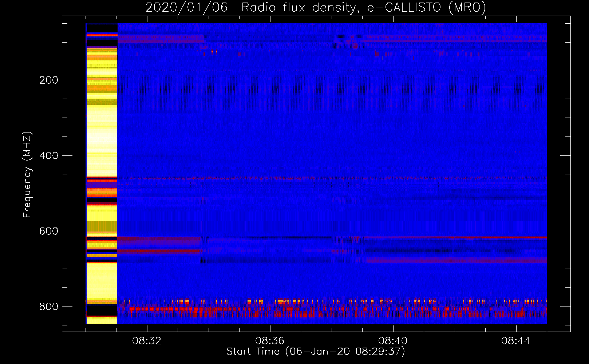The image size is (589, 364).
Task: Select the 'Frequency (MHZ)' y-axis label
Action: (27, 175)
